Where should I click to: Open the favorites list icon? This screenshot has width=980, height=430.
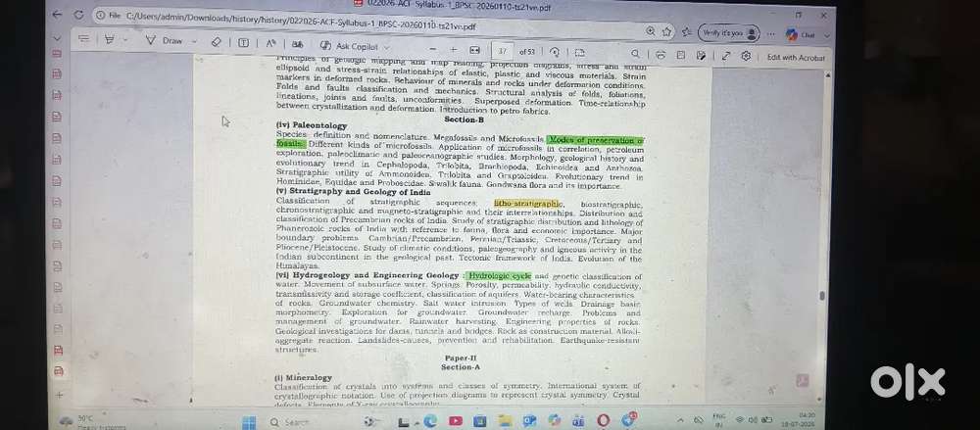(686, 32)
